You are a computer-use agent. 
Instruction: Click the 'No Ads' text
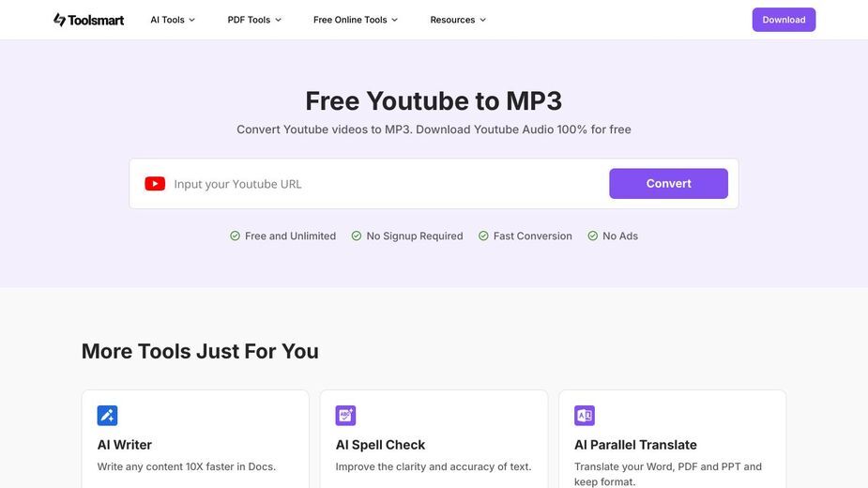click(x=620, y=236)
